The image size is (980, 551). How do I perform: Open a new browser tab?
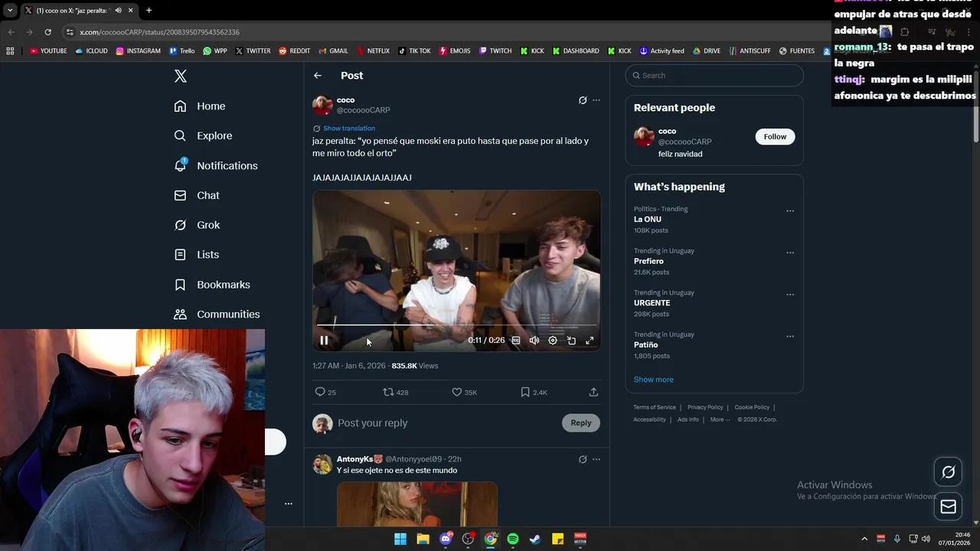coord(149,11)
